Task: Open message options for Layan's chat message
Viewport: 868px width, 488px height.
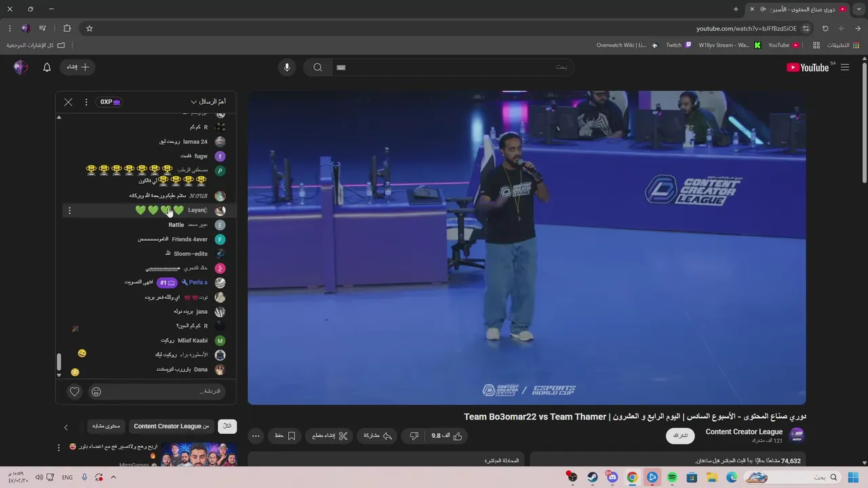Action: pyautogui.click(x=69, y=210)
